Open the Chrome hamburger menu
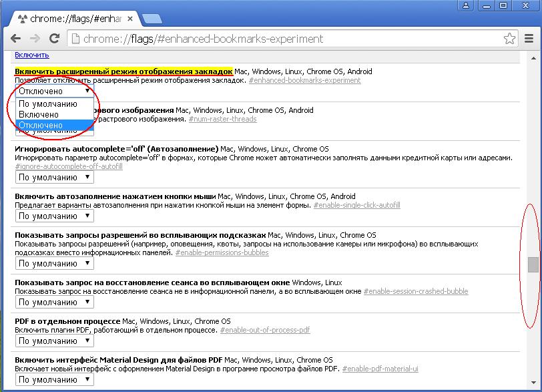This screenshot has width=542, height=392. (529, 38)
